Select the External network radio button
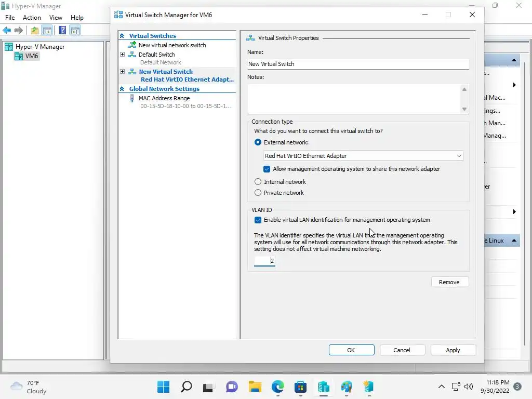 click(x=258, y=142)
